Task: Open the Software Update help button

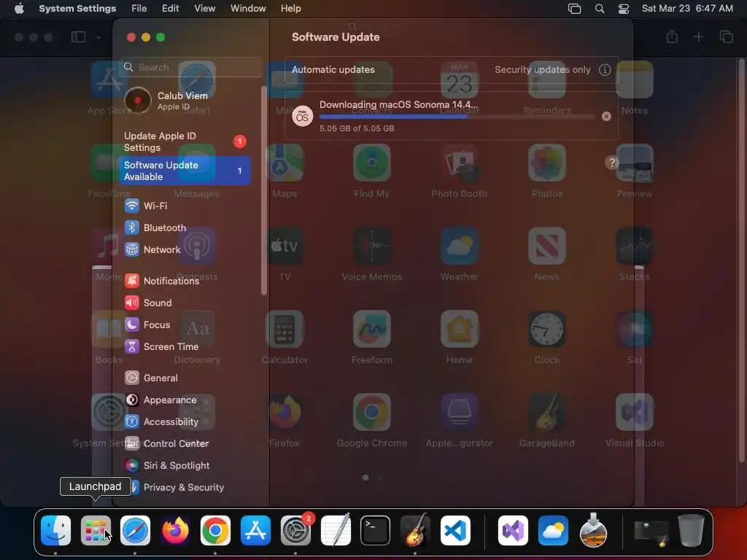Action: click(612, 163)
